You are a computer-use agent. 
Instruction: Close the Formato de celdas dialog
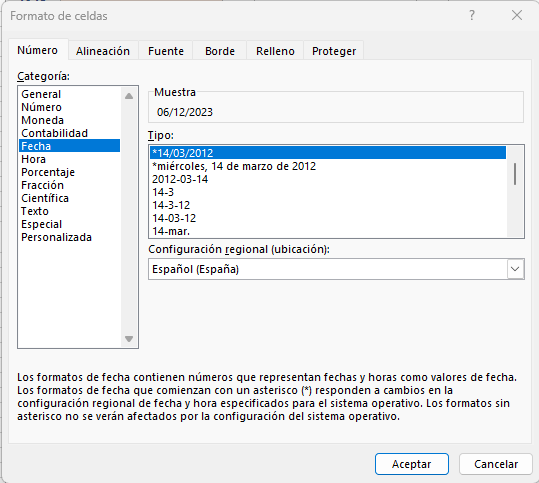pos(517,15)
